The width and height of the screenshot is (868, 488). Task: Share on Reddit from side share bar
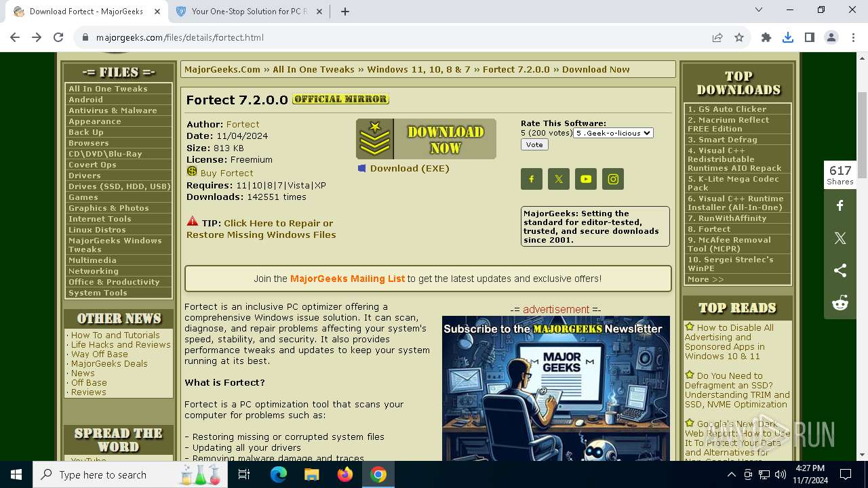[x=840, y=303]
